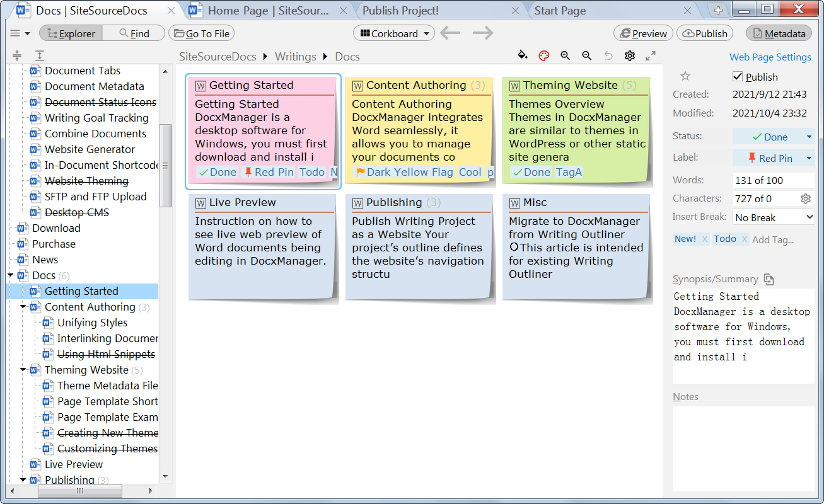Click the undo arrow in corkboard toolbar
Viewport: 824px width, 504px height.
(608, 55)
